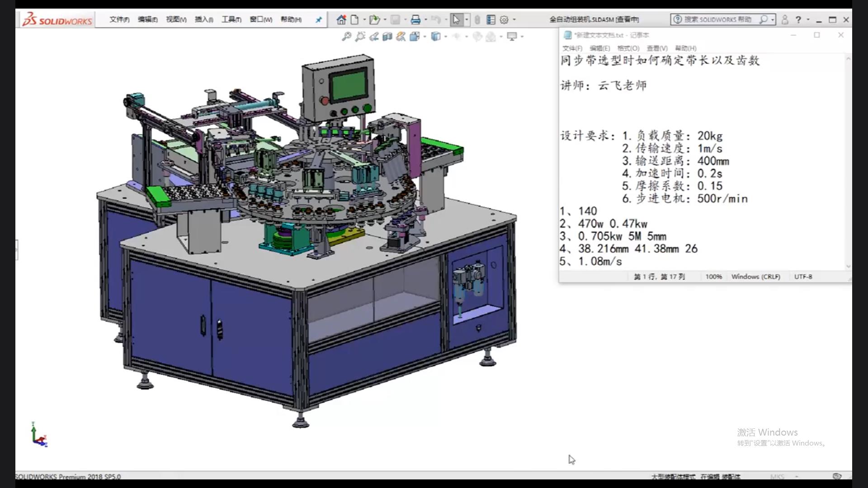Open SolidWorks 文件(F) menu

tap(119, 19)
